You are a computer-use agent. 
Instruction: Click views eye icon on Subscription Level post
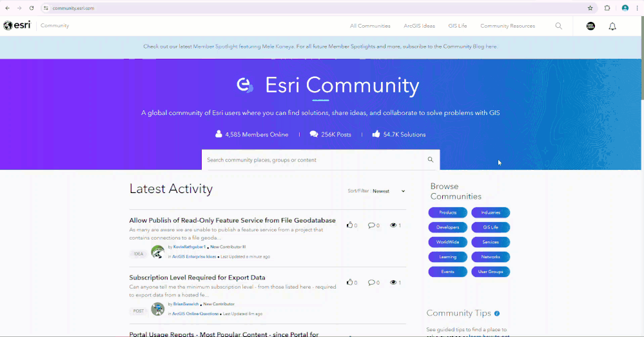point(393,282)
